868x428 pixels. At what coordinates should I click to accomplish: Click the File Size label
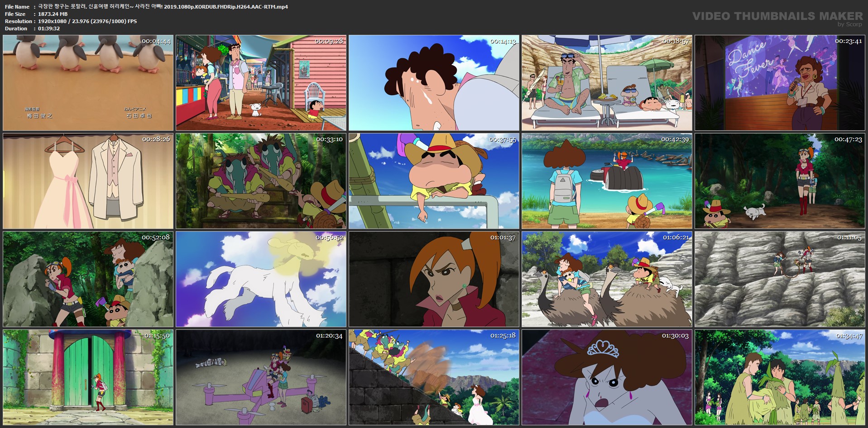pos(15,14)
